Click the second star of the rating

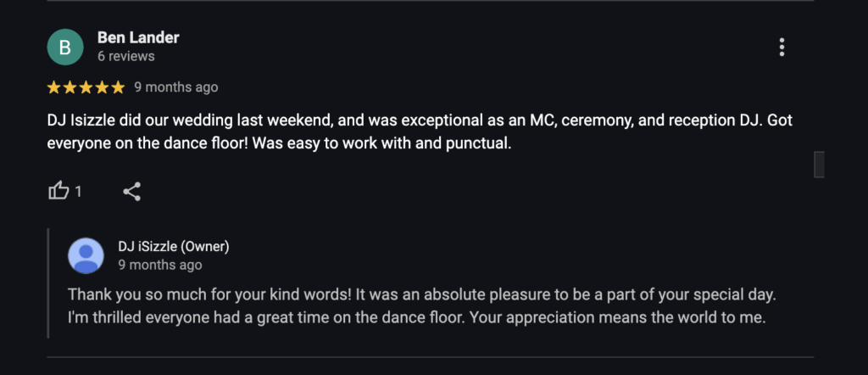point(70,87)
